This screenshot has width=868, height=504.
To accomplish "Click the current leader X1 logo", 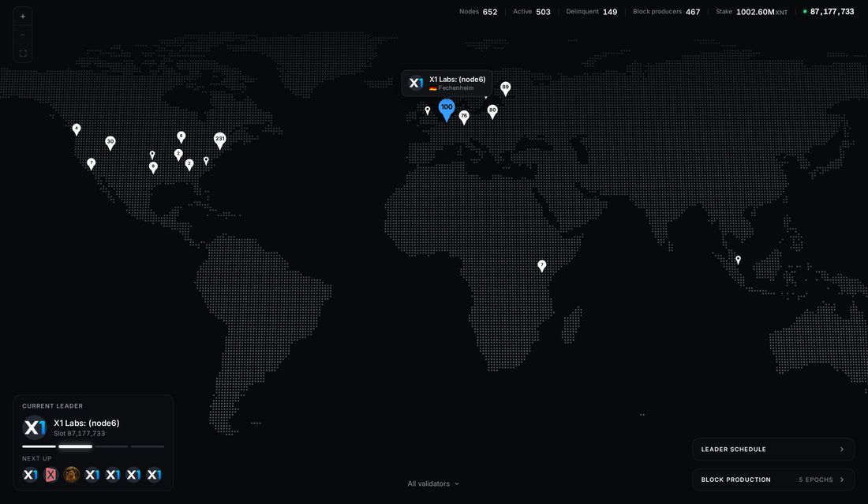I will point(34,427).
